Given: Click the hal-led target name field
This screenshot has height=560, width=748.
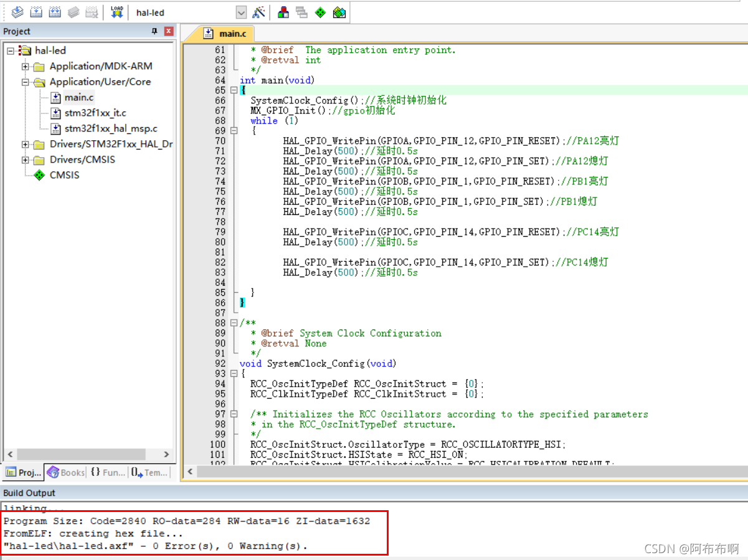Looking at the screenshot, I should 184,12.
